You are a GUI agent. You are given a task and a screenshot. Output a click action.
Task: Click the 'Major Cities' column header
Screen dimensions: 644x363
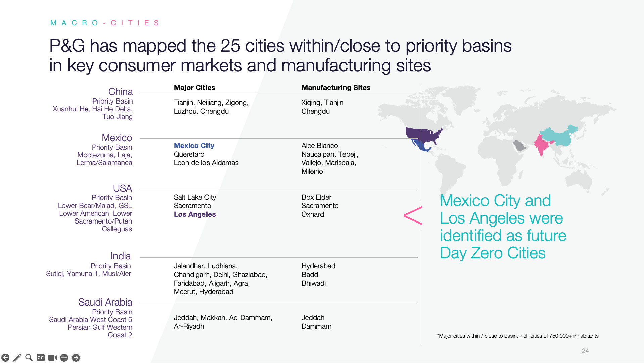[x=194, y=88]
